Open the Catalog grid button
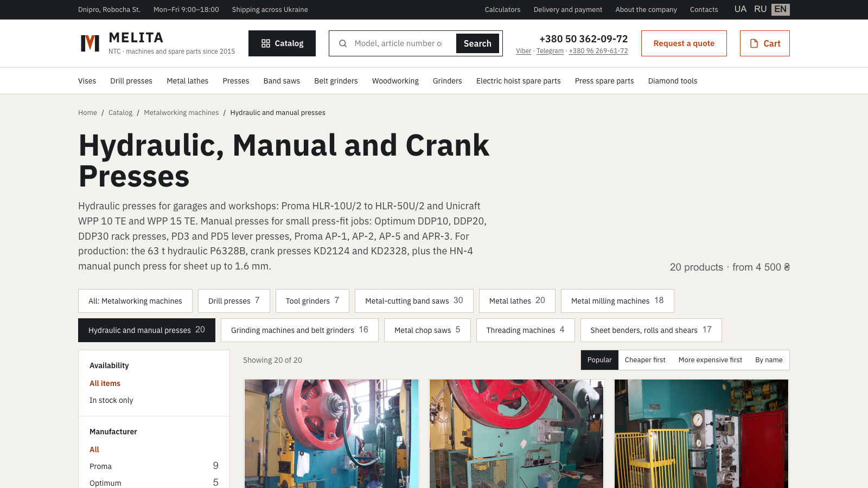This screenshot has width=868, height=488. [x=282, y=43]
